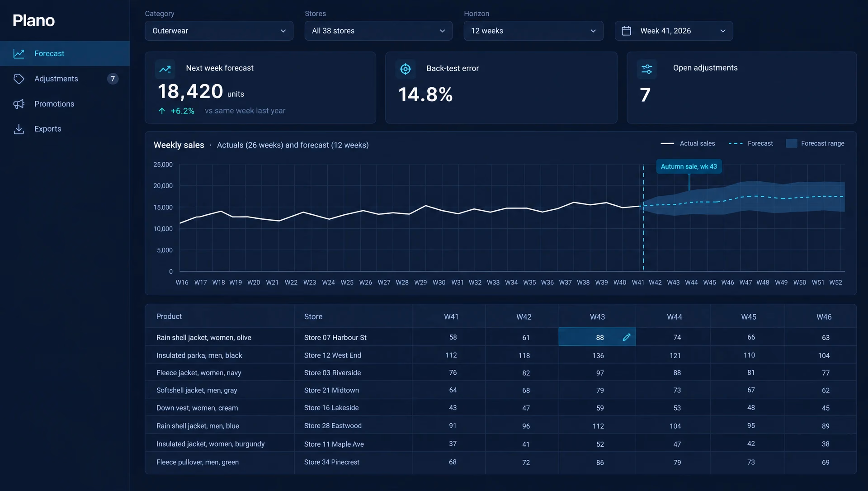Click W43 value 136 for Insulated parka
The width and height of the screenshot is (868, 491).
(x=598, y=356)
